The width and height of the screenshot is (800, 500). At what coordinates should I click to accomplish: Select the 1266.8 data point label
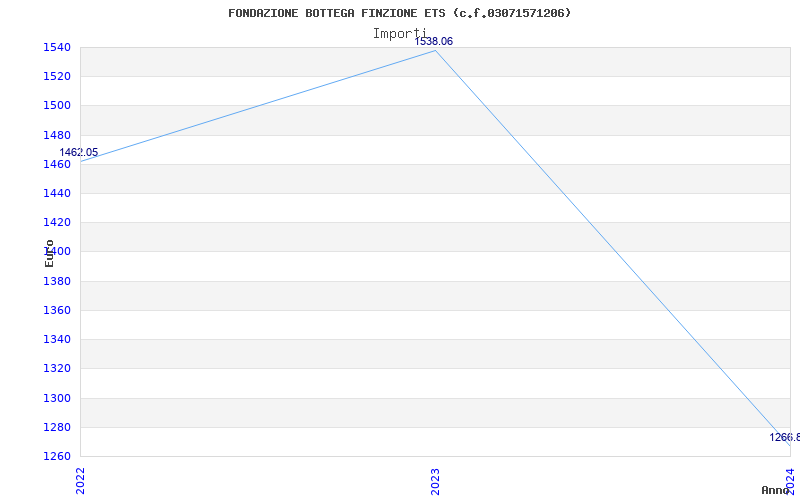tap(785, 437)
